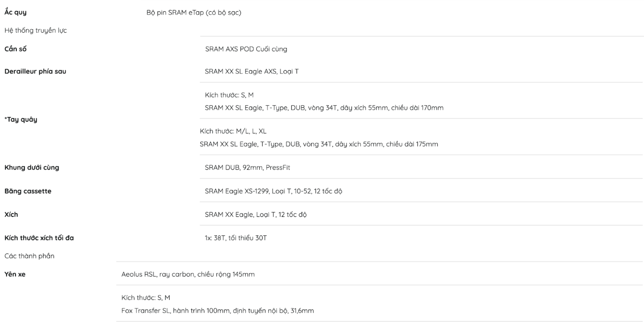Click the "Ắc quy" row label
The width and height of the screenshot is (644, 322).
[15, 12]
